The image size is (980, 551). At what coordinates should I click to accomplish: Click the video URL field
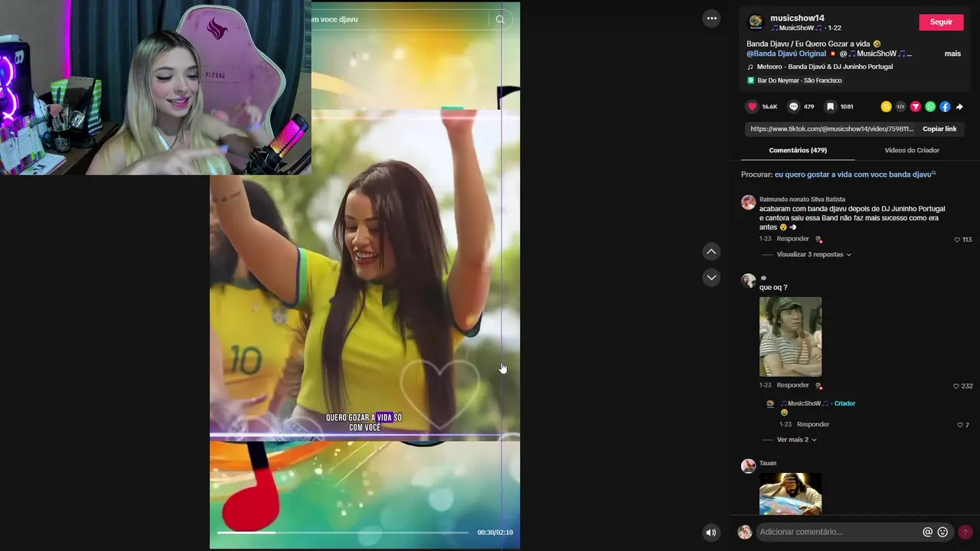click(x=832, y=129)
